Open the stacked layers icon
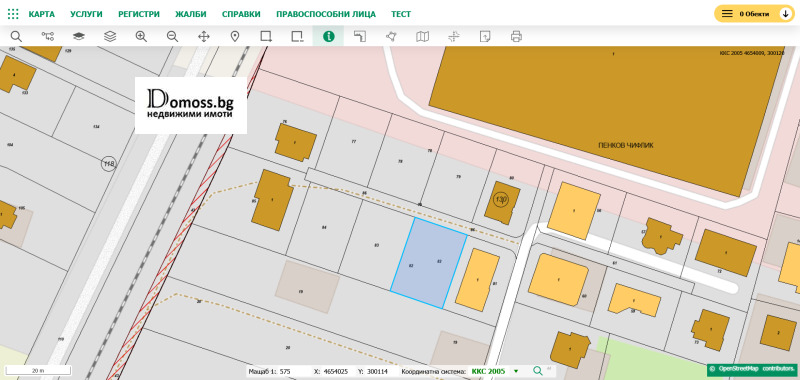Viewport: 800px width, 380px height. pos(110,36)
